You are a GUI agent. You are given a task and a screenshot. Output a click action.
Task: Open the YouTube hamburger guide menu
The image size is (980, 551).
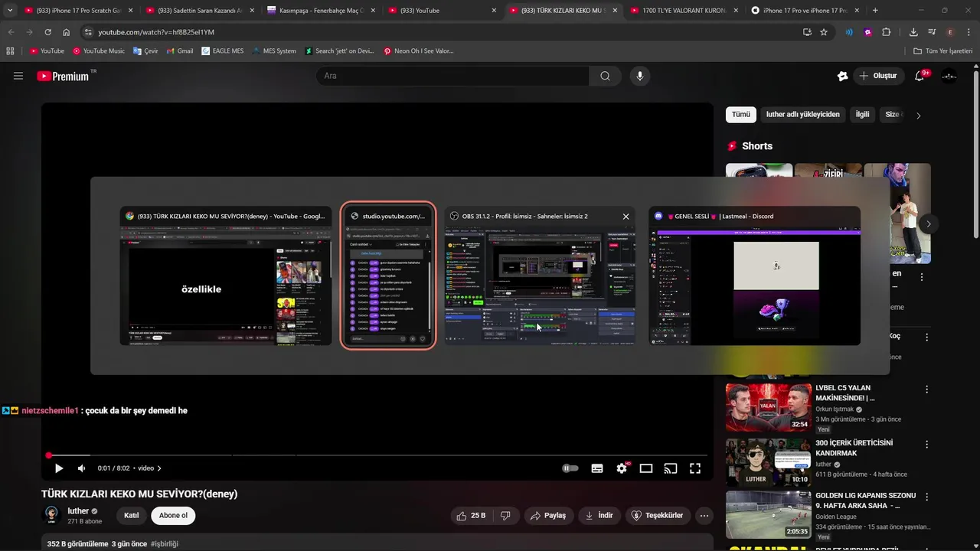coord(18,76)
